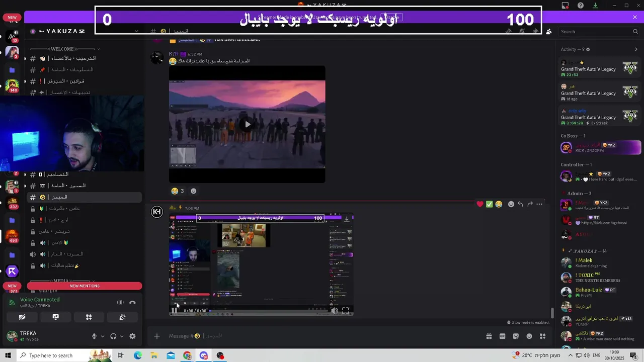Open the gift Nitro icon
Screen dimensions: 644x362
(x=489, y=336)
